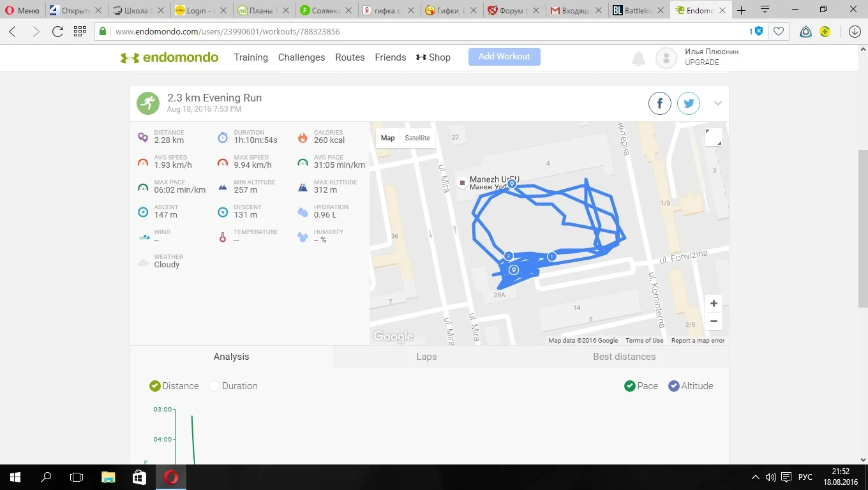
Task: Switch to the Battlelog browser tab
Action: pos(639,10)
